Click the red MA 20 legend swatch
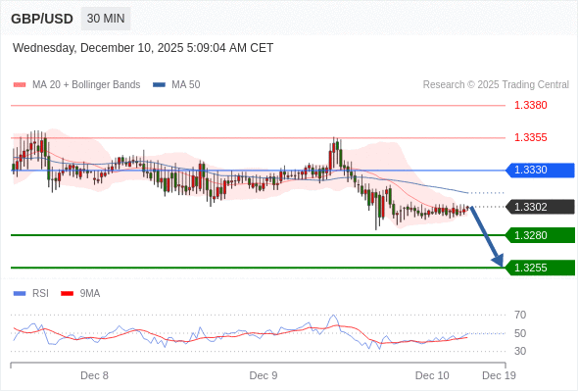 click(x=20, y=85)
